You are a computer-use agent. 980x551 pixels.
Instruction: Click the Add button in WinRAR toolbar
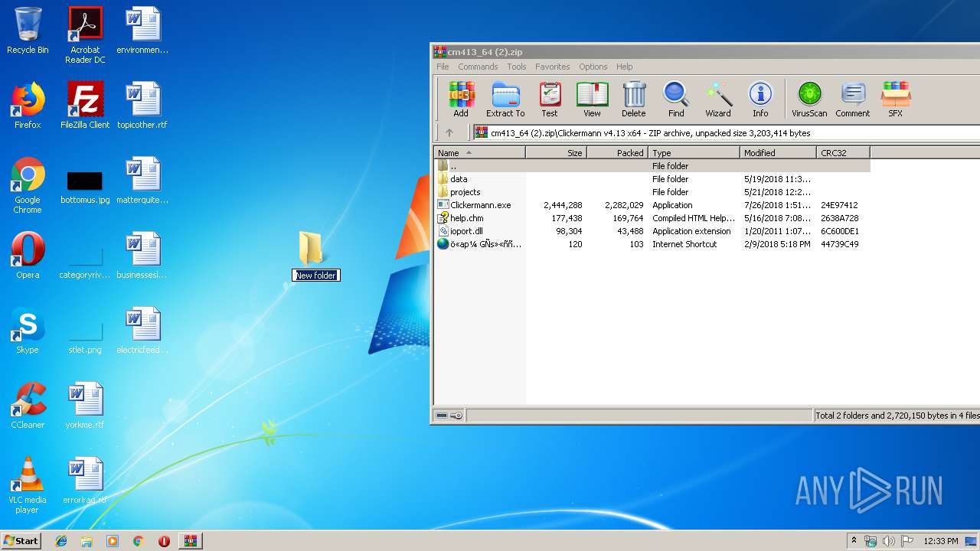point(461,99)
